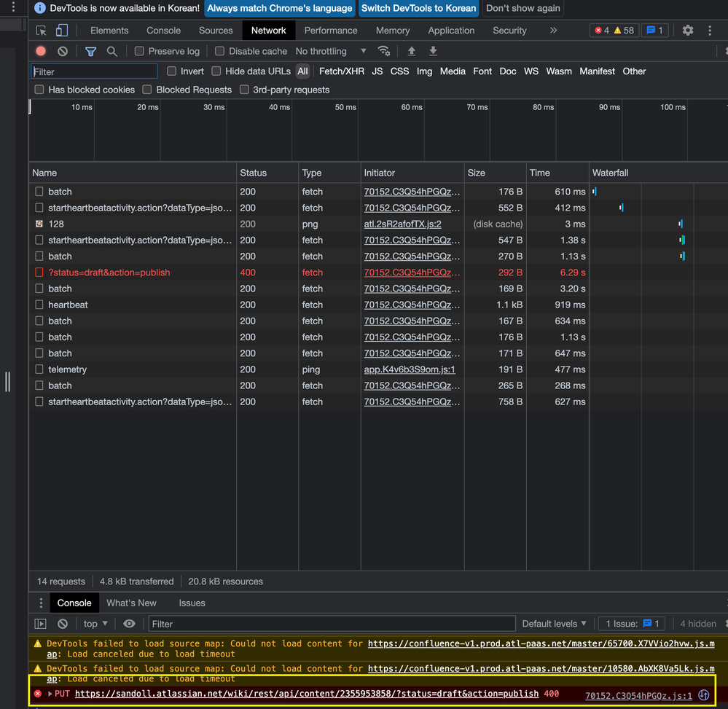Check the 3rd-party requests checkbox
728x709 pixels.
(x=244, y=90)
